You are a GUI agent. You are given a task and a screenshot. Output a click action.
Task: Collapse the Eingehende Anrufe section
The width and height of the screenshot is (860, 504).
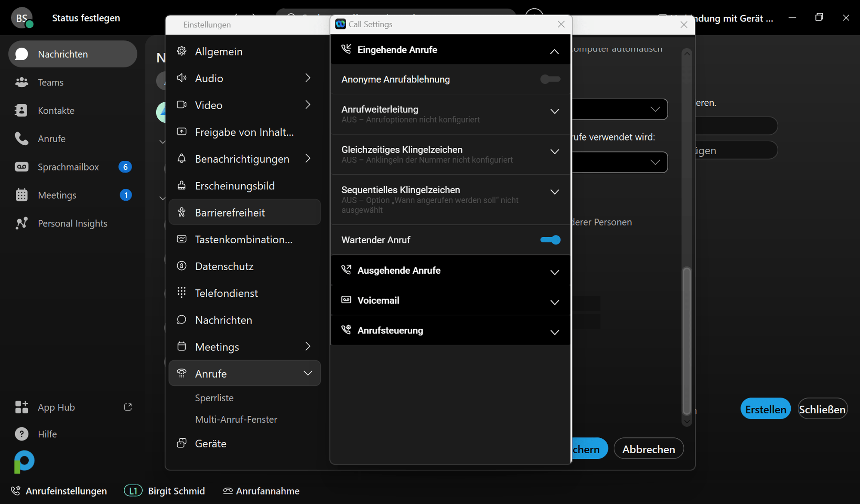point(554,52)
